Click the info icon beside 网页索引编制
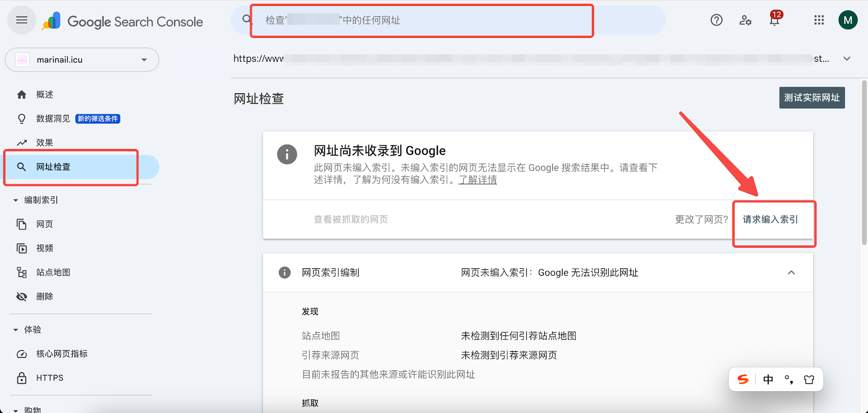This screenshot has width=868, height=413. coord(285,273)
